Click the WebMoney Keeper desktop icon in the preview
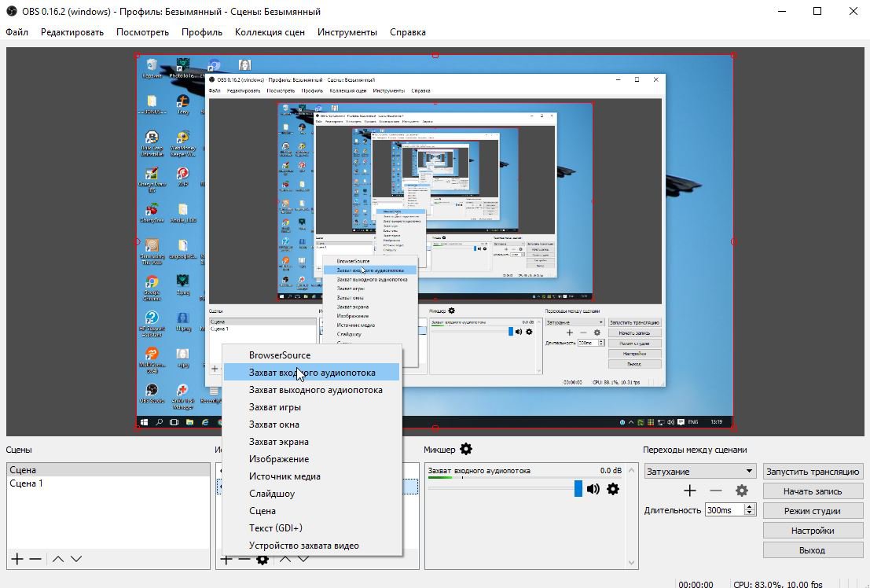The image size is (870, 588). [183, 143]
